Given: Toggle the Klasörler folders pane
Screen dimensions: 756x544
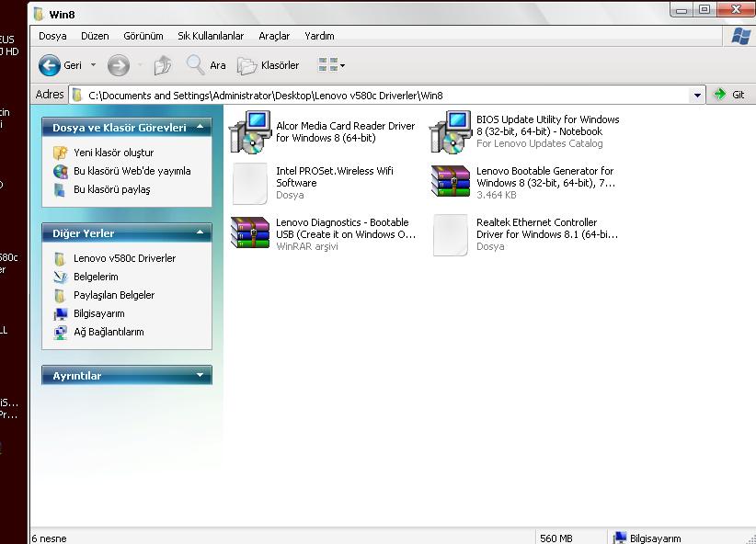Looking at the screenshot, I should pos(268,65).
